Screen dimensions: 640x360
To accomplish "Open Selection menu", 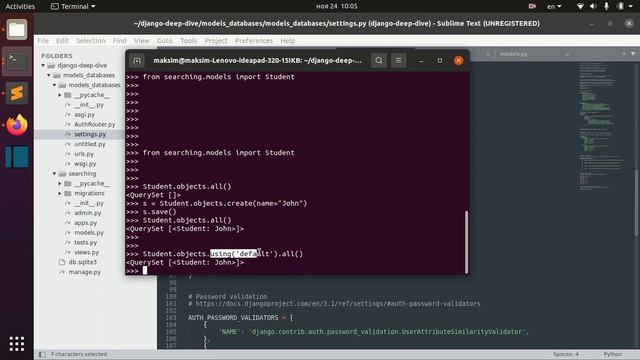I will click(x=91, y=40).
